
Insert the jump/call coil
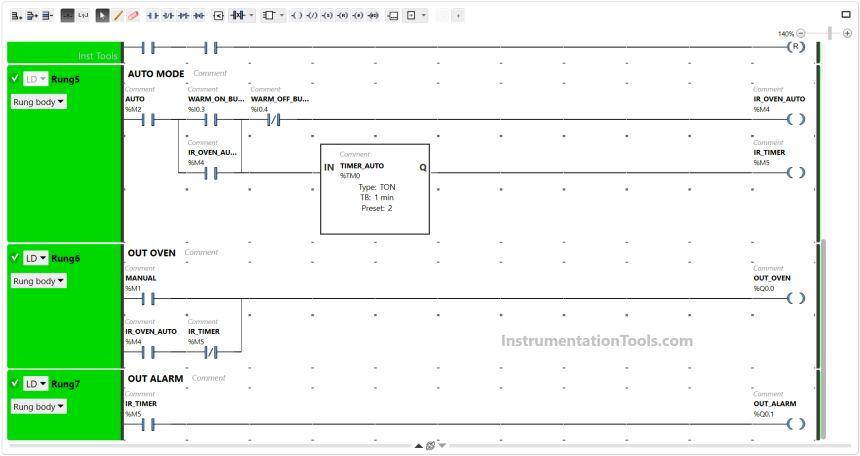(358, 16)
